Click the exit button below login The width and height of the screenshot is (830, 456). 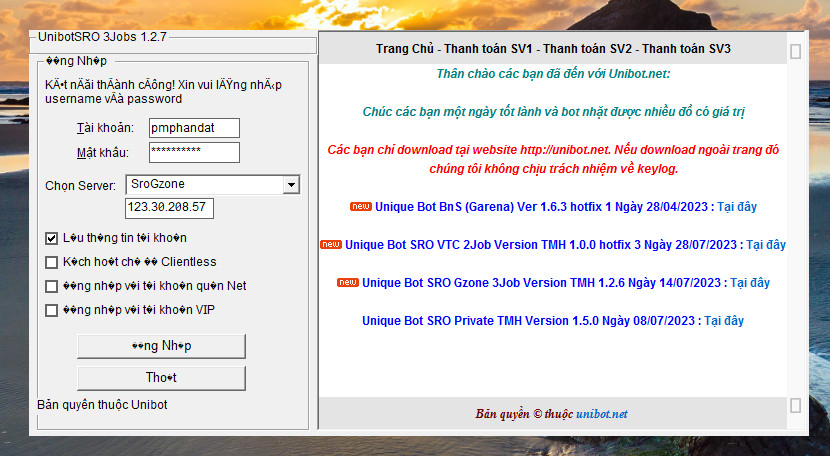point(161,378)
